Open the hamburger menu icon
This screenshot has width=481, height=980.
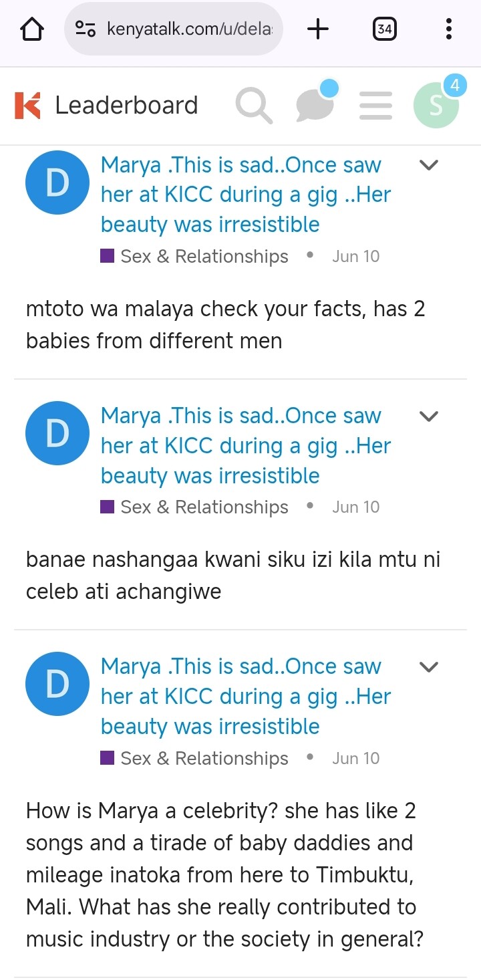pos(375,106)
